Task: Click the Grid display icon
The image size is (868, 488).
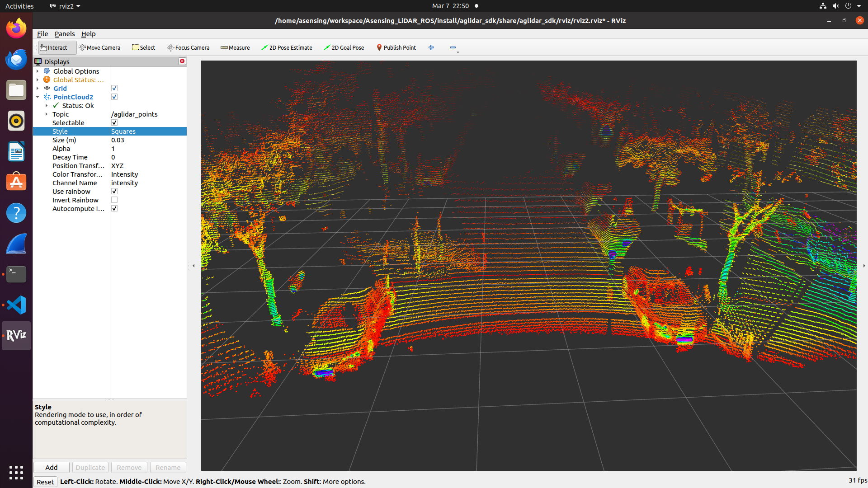Action: point(47,88)
